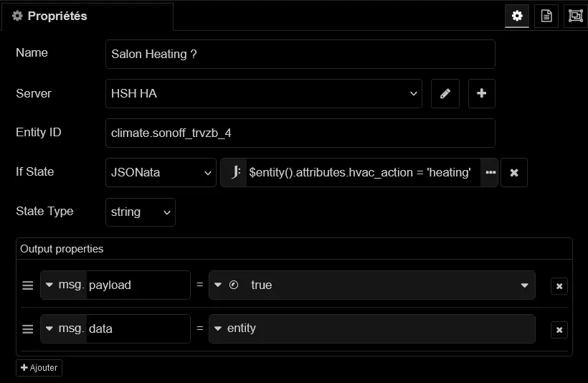Delete the msg.data output property row

point(559,330)
